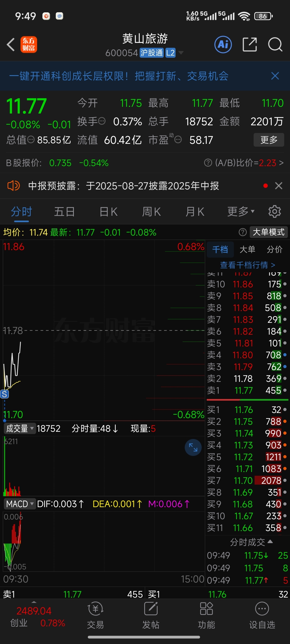Tap the 设自选 add-watchlist icon
The width and height of the screenshot is (290, 644).
(x=262, y=616)
